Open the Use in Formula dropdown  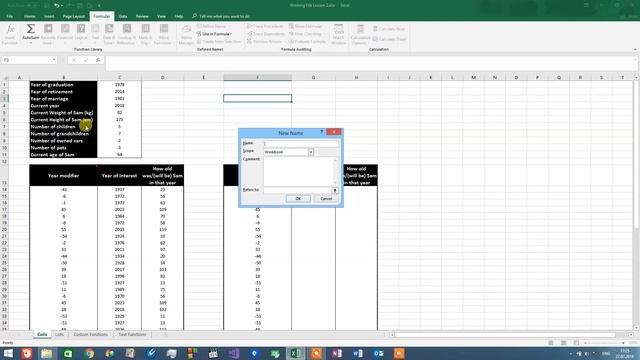(x=214, y=34)
